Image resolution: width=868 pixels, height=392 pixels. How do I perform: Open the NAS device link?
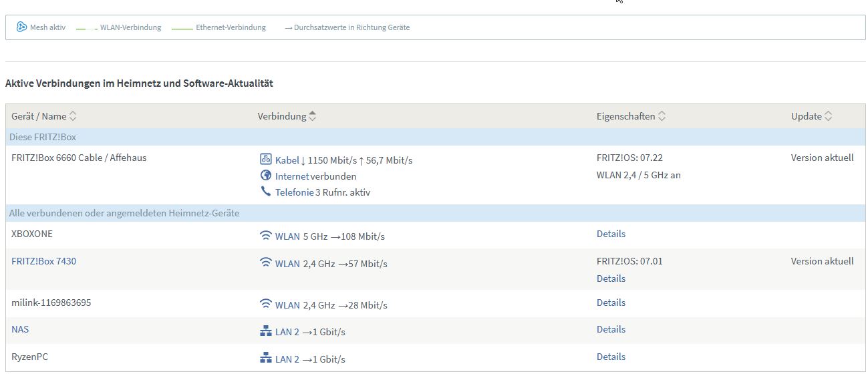tap(20, 329)
